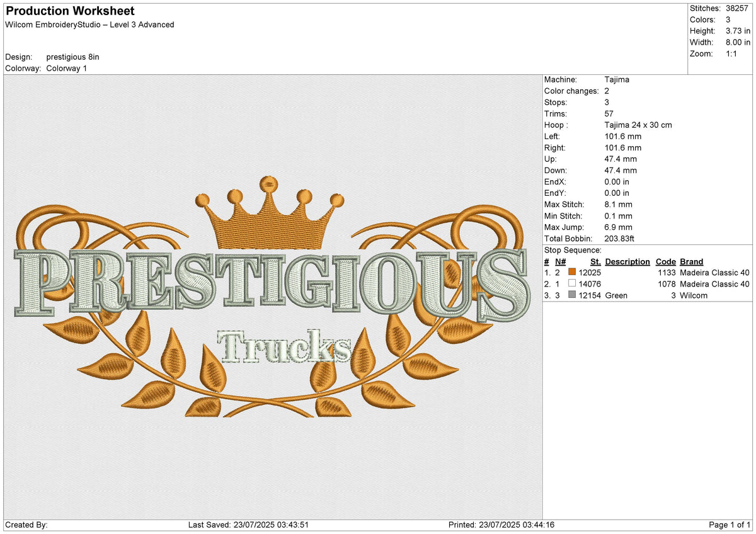Select the EndY value 0.00 in
Image resolution: width=756 pixels, height=534 pixels.
pos(617,193)
